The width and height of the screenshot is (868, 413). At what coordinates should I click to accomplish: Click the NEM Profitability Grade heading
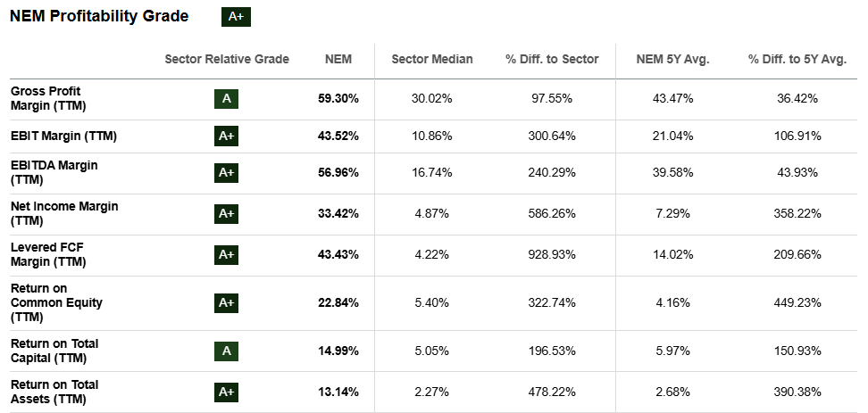click(99, 16)
